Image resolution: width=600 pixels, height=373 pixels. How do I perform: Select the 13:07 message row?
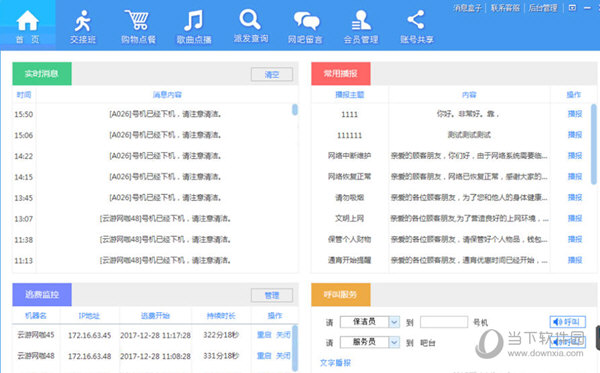tap(155, 218)
